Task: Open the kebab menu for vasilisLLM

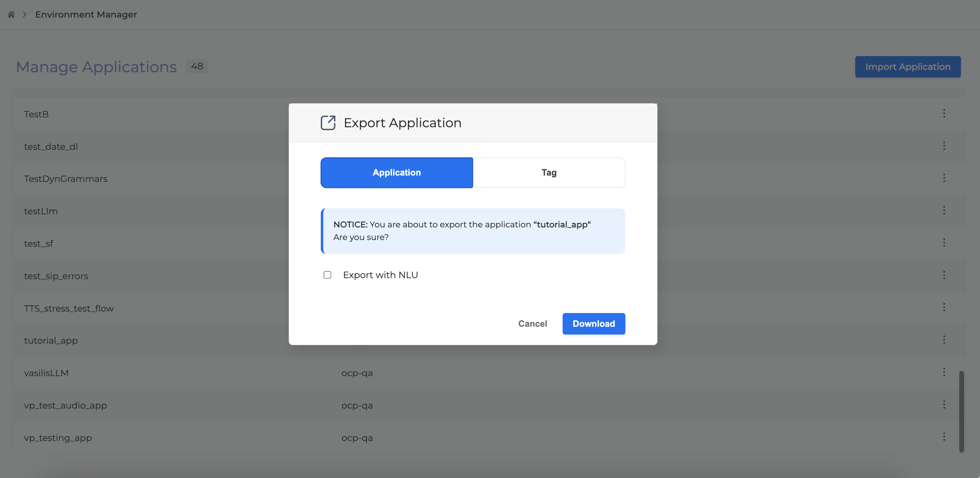Action: point(944,372)
